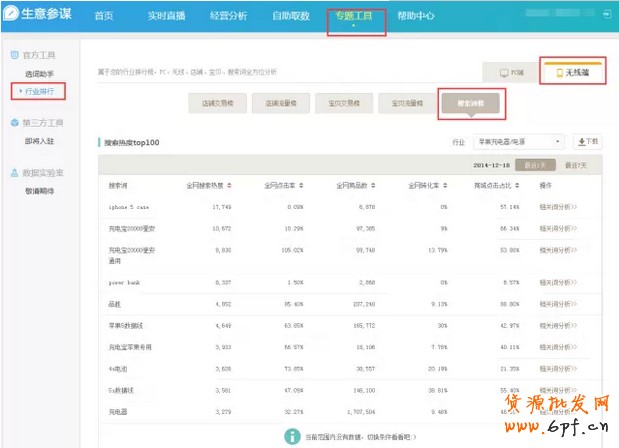Select the 最近1天 date range

[x=535, y=164]
